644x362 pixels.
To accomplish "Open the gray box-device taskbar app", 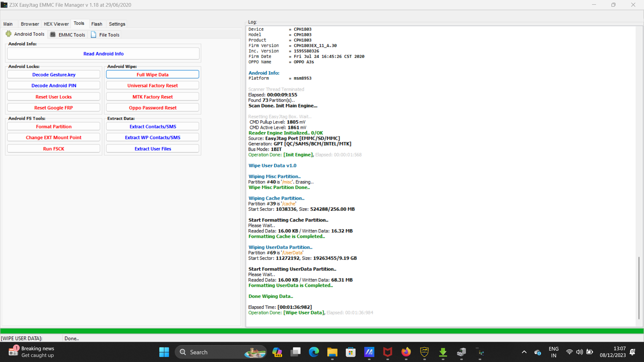I will (x=462, y=352).
